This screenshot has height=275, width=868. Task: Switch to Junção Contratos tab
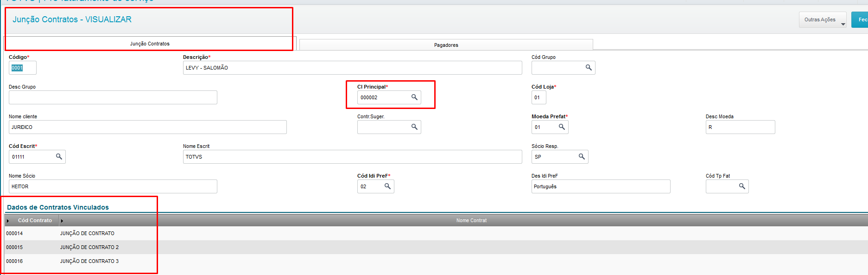coord(150,44)
